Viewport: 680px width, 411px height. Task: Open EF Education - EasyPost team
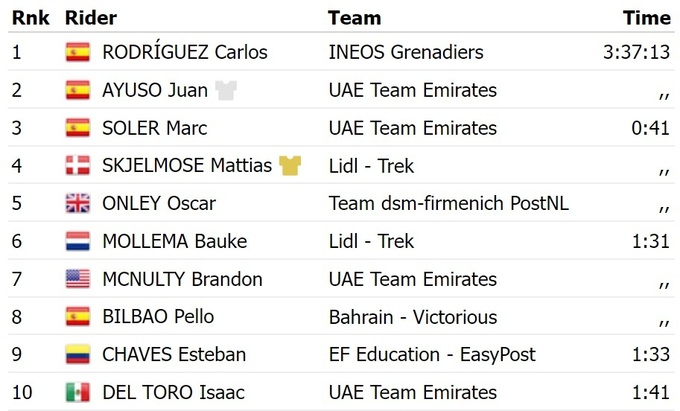tap(432, 355)
